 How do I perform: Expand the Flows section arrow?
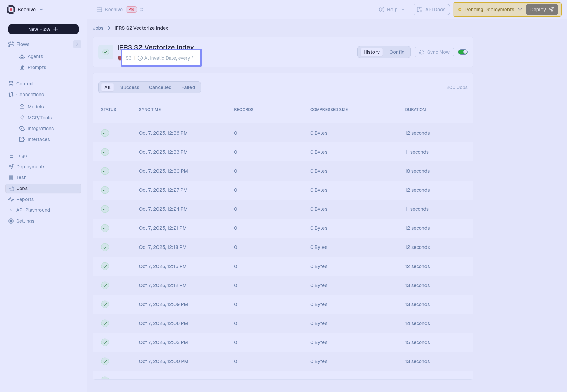click(x=77, y=44)
